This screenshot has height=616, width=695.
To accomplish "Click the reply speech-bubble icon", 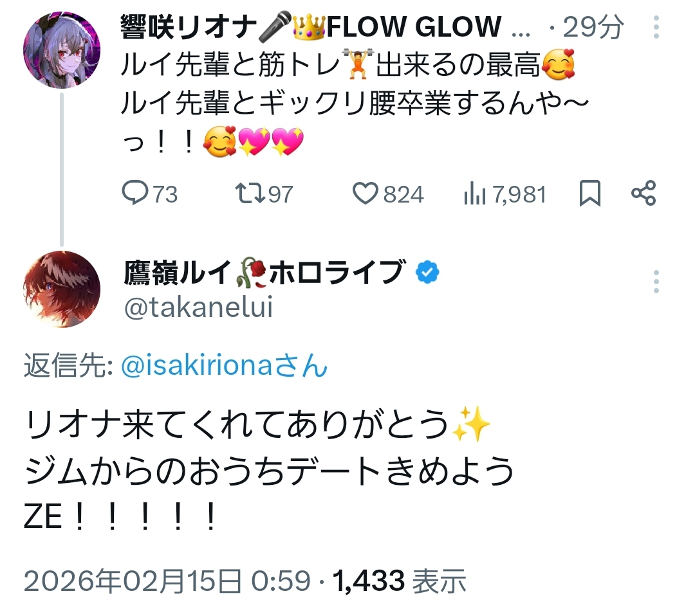I will pos(134,194).
